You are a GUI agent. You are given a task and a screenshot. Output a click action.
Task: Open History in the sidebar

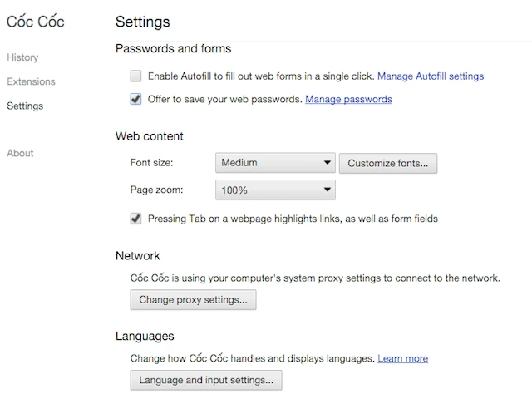click(x=22, y=57)
